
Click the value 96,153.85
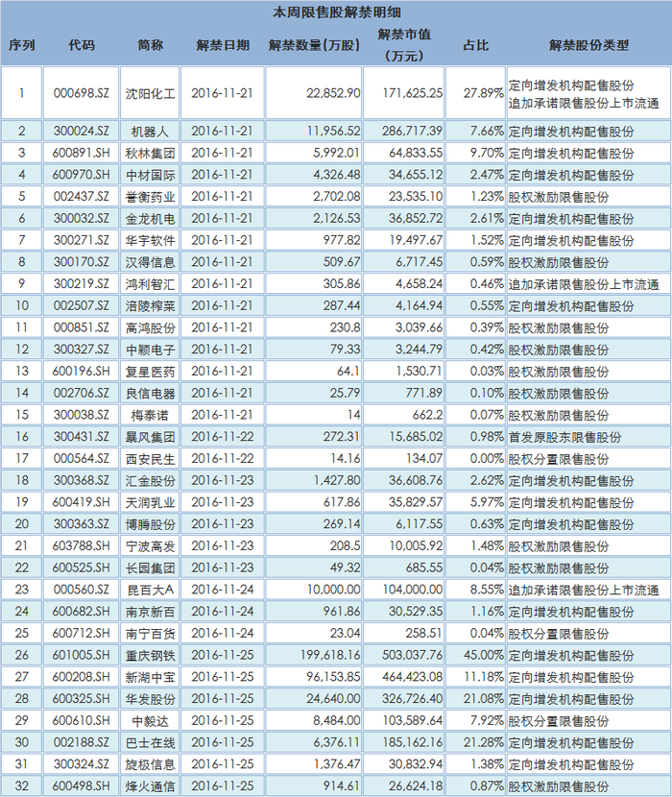333,678
